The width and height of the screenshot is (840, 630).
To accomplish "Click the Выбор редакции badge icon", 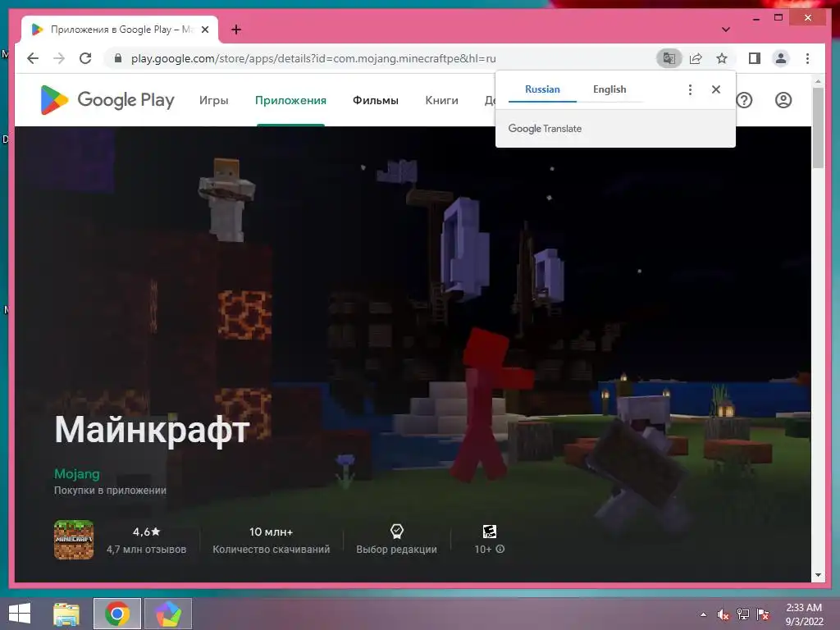I will point(396,532).
